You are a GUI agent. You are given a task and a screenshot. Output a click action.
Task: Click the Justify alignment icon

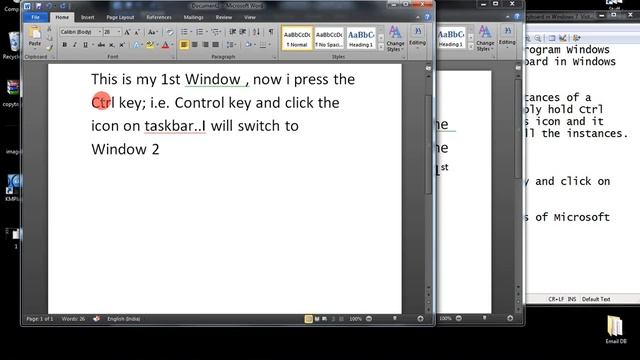pyautogui.click(x=216, y=45)
